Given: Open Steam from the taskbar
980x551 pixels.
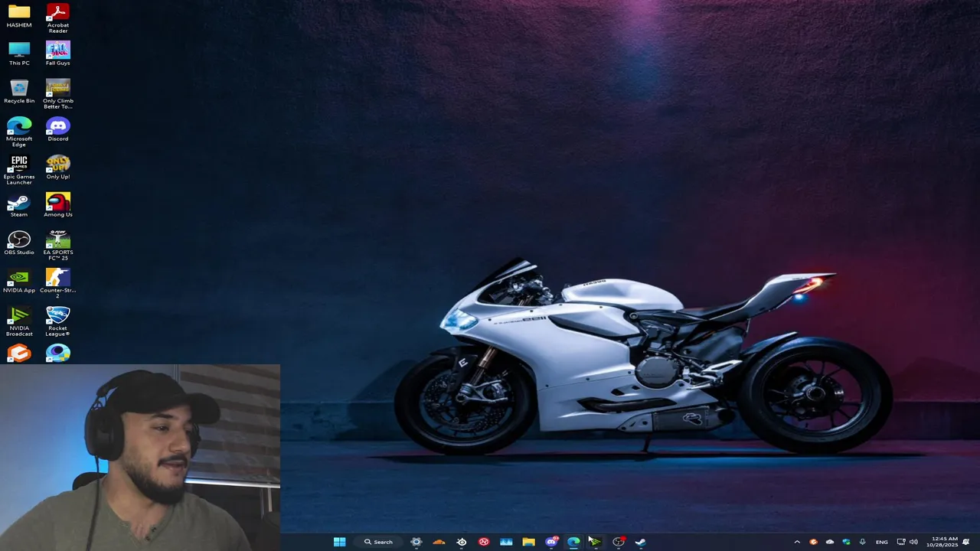Looking at the screenshot, I should pos(640,542).
